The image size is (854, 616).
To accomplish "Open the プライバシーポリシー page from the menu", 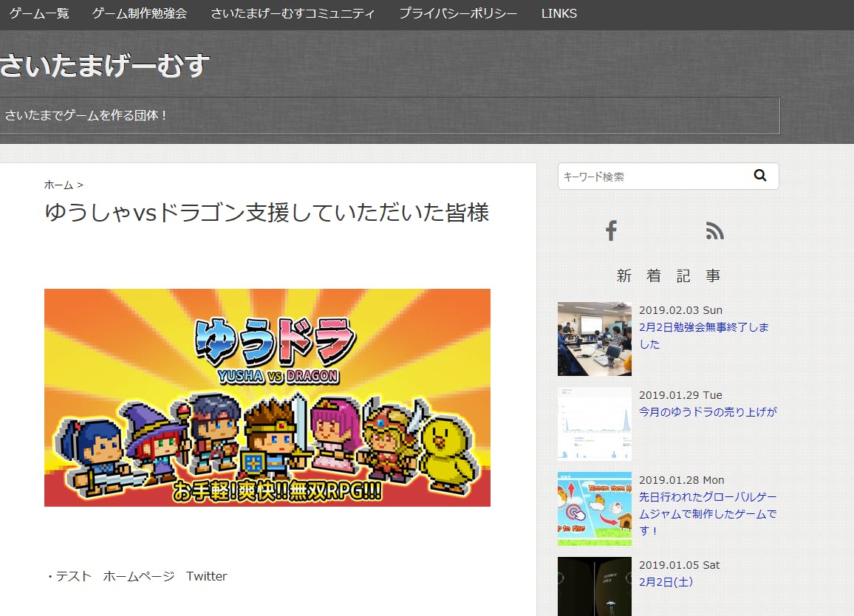I will pyautogui.click(x=458, y=13).
